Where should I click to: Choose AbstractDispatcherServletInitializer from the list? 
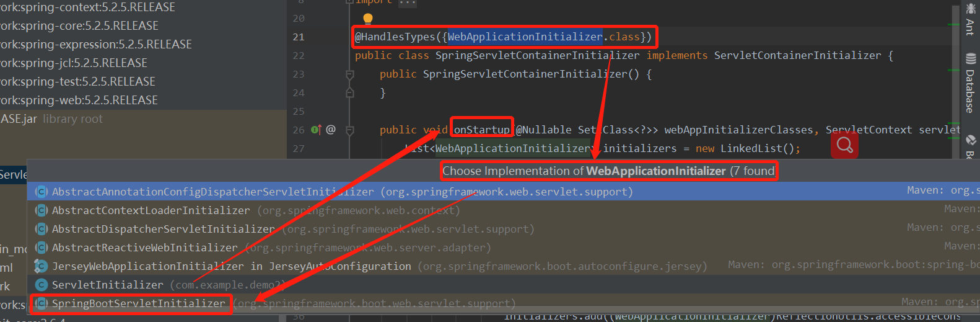click(x=503, y=229)
